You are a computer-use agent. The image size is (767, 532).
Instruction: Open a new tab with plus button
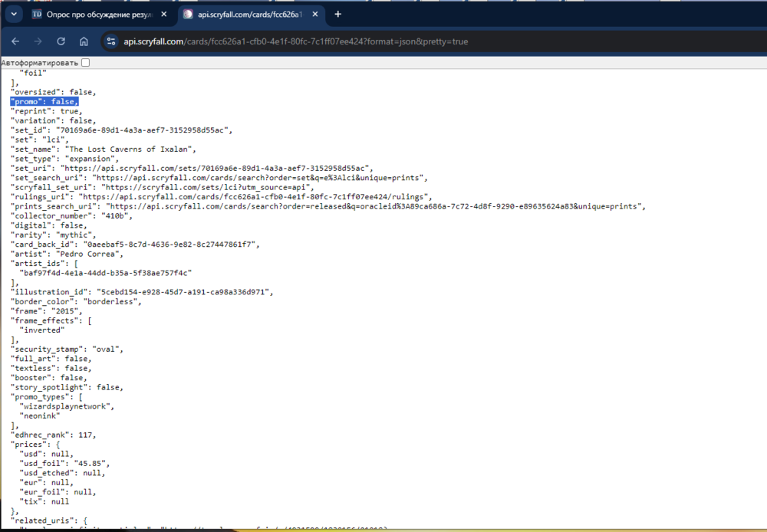[x=338, y=15]
